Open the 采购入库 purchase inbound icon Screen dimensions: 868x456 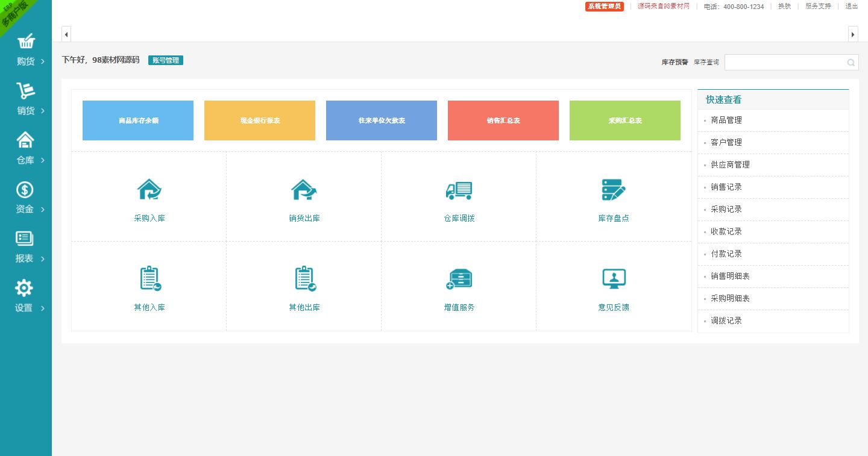coord(149,190)
